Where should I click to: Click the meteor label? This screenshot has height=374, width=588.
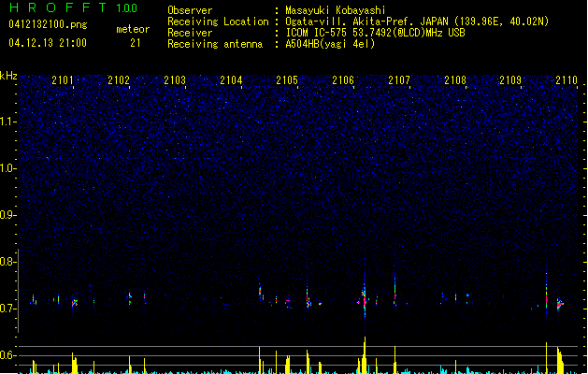(x=133, y=29)
